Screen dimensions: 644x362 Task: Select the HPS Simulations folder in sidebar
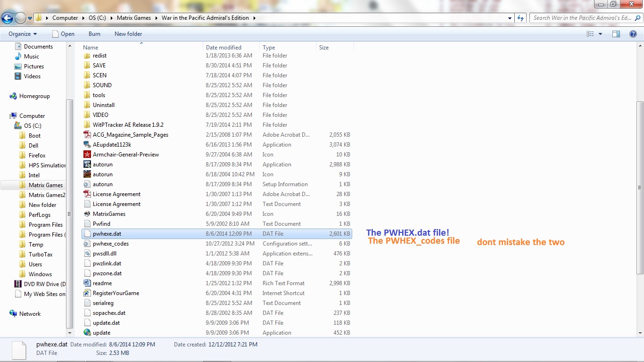(x=42, y=165)
